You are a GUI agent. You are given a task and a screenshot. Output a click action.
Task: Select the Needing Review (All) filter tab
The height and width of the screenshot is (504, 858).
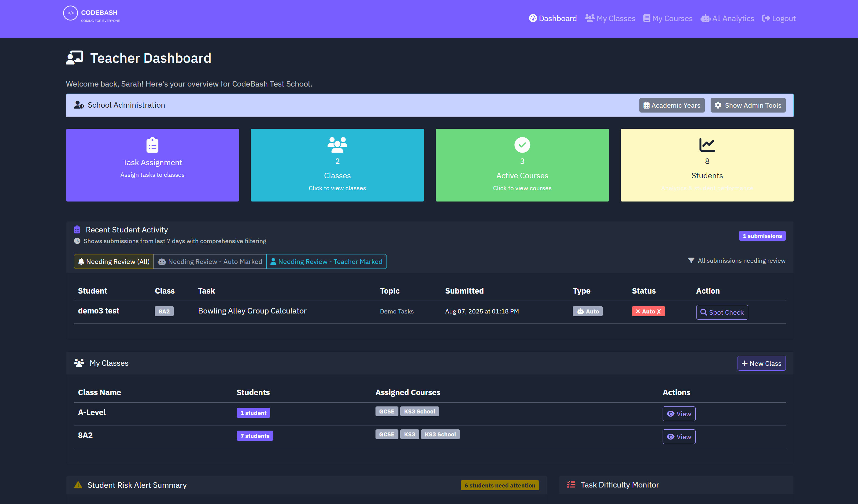pyautogui.click(x=114, y=261)
